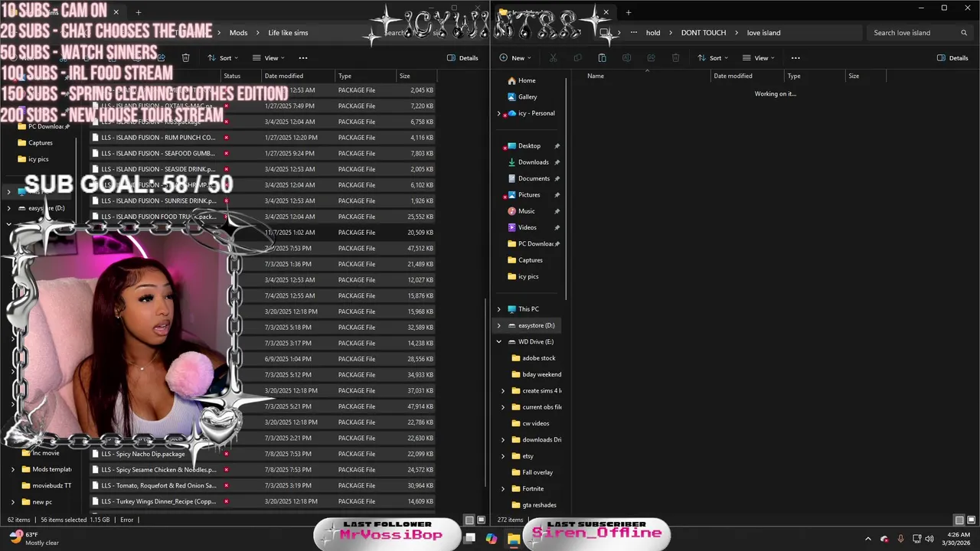The width and height of the screenshot is (980, 551).
Task: Select LLS - Turkey Wings Dinner_Recipe file
Action: [x=263, y=501]
